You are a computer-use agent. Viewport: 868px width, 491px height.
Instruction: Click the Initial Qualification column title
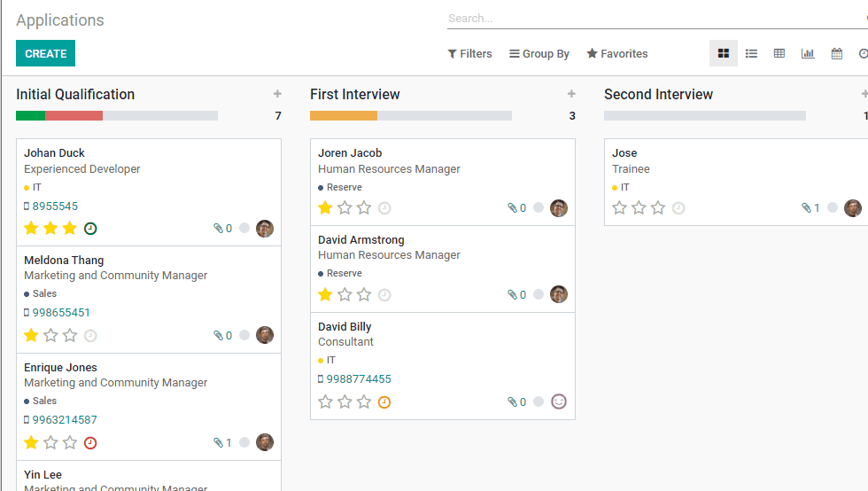[x=75, y=94]
